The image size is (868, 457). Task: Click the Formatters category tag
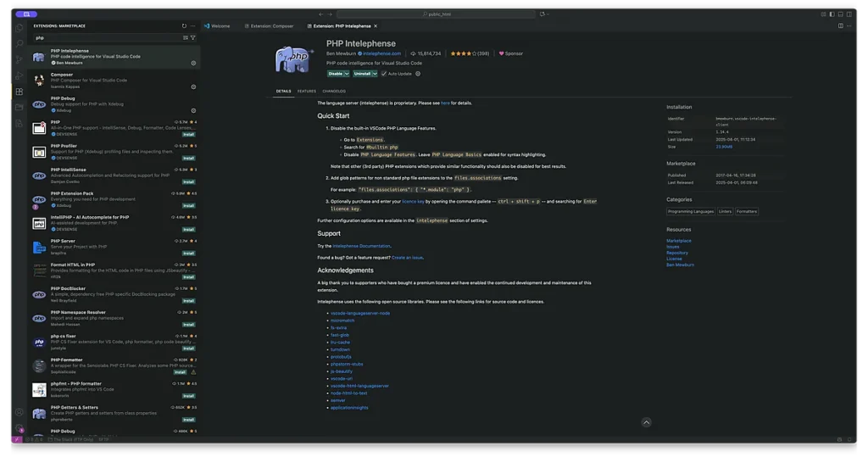(747, 212)
